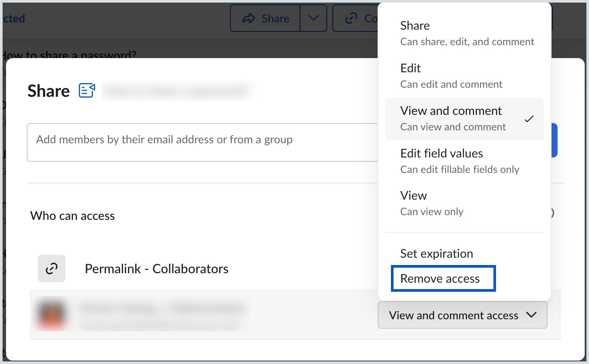589x364 pixels.
Task: Open the View and comment access dropdown
Action: pos(462,315)
